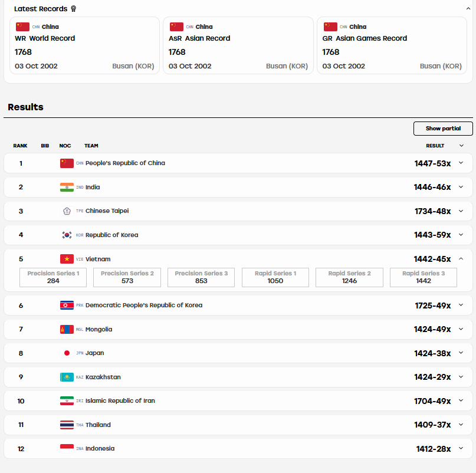
Task: Expand Japan's result row chevron
Action: click(461, 353)
